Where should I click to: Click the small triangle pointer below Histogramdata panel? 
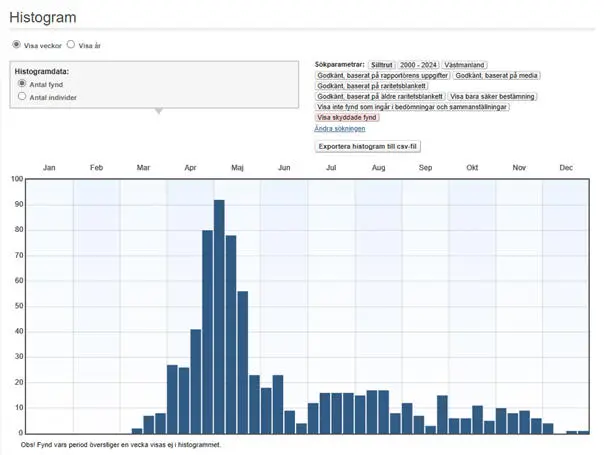click(x=157, y=111)
